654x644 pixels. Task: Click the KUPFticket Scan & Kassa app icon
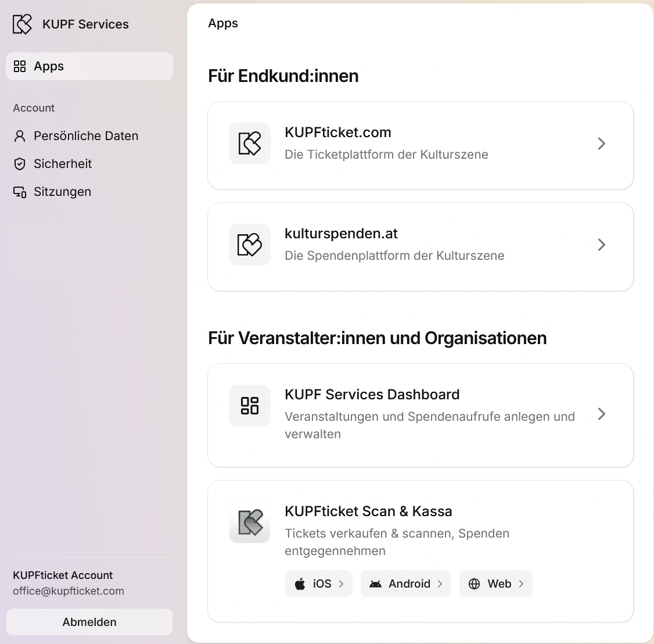(x=250, y=523)
